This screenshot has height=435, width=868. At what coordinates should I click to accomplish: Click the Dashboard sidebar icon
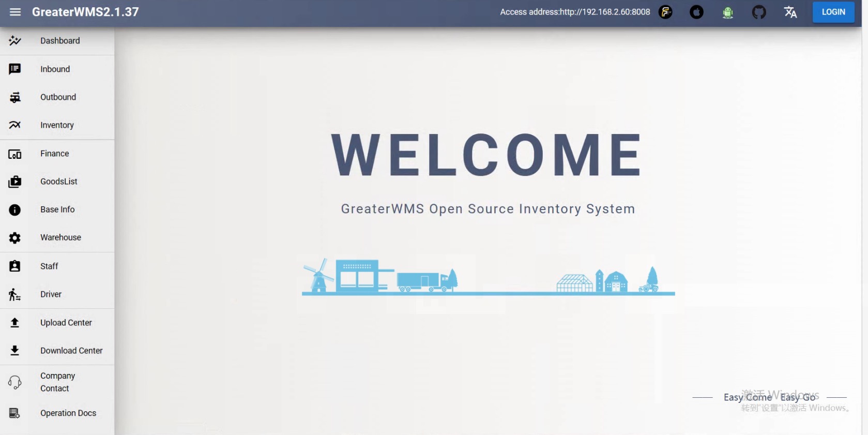coord(15,41)
